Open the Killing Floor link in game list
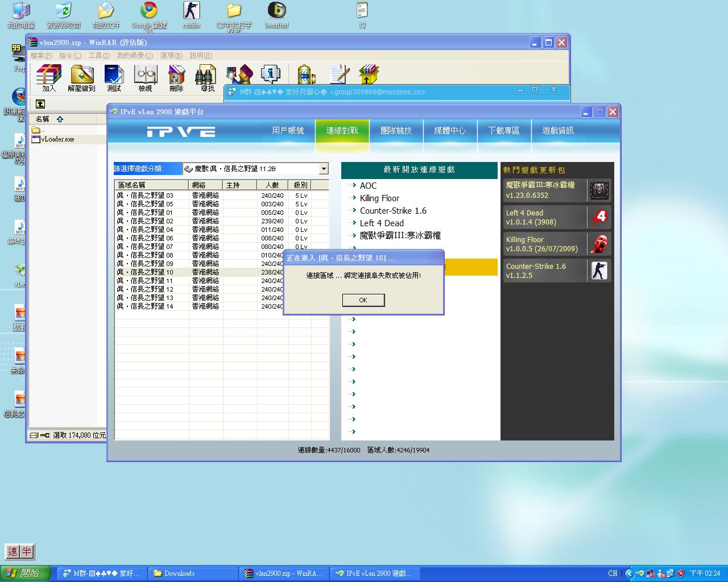Viewport: 728px width, 582px height. [x=379, y=198]
